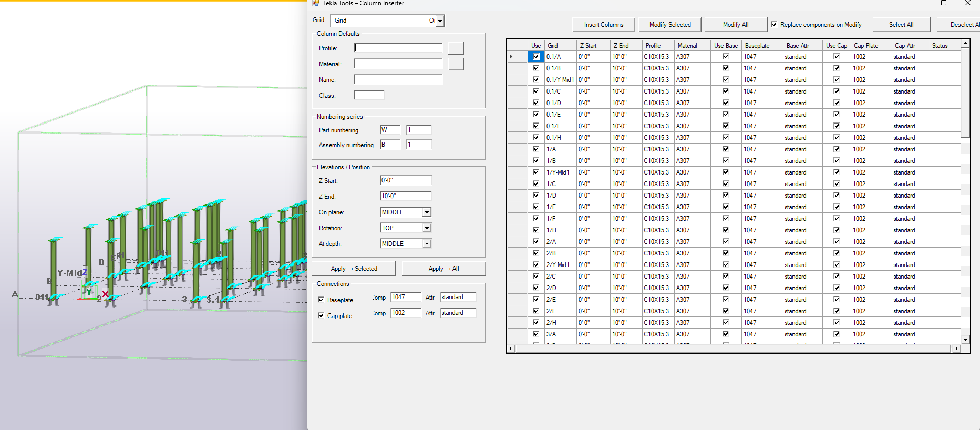Click the Base Attr cell in row 2/H
This screenshot has height=430, width=980.
[x=802, y=323]
